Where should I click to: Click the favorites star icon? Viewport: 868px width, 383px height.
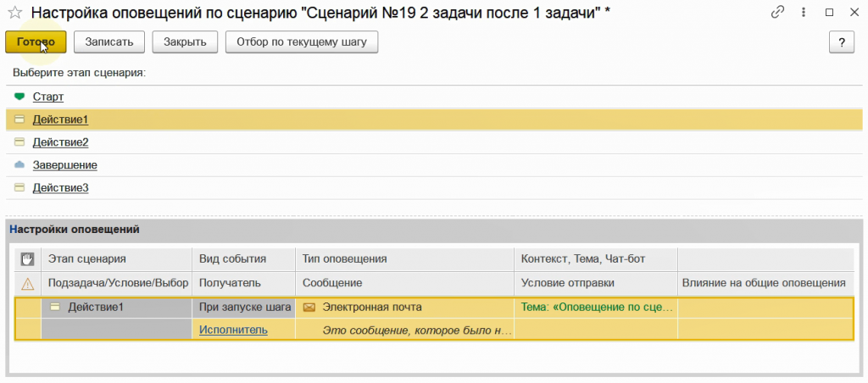click(x=14, y=13)
